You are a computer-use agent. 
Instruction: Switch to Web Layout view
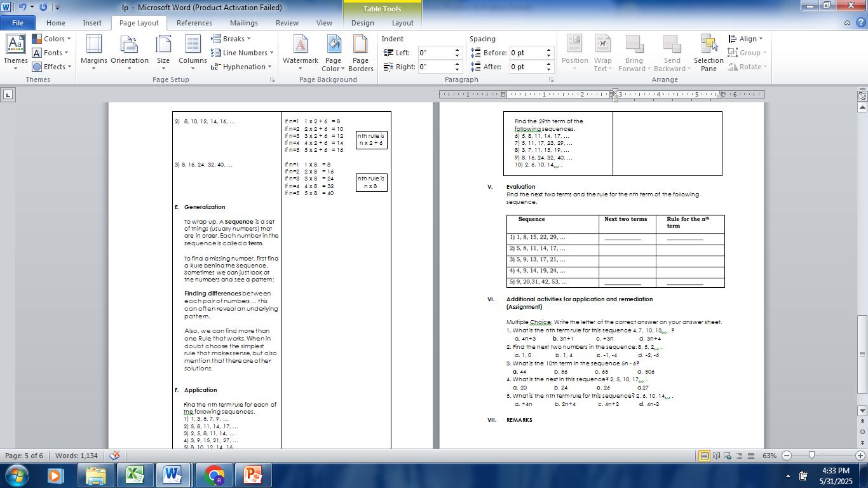[x=728, y=456]
